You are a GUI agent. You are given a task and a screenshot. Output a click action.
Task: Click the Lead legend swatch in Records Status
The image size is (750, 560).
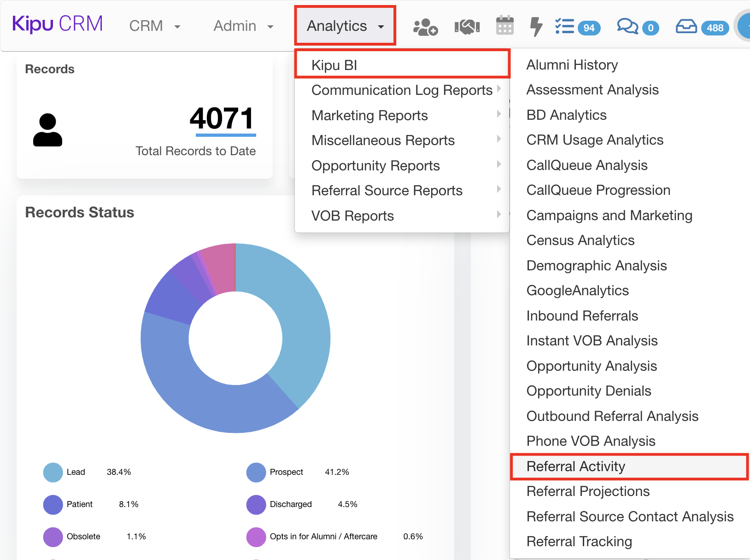(x=52, y=472)
